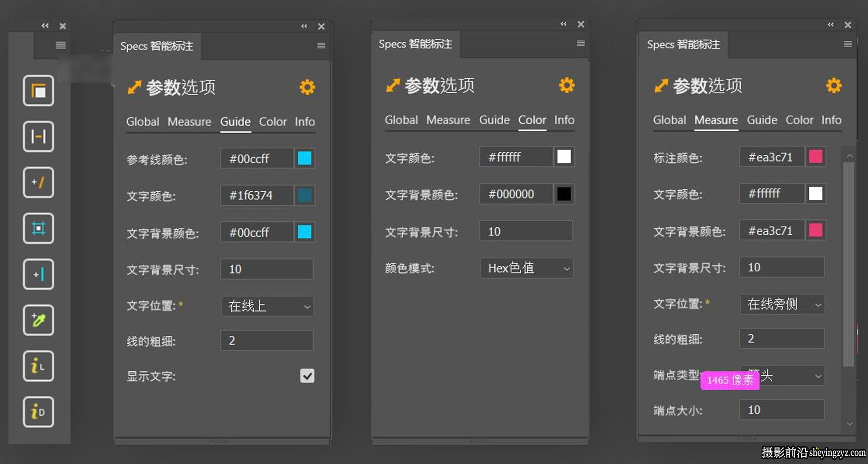
Task: Select the distance measure tool icon
Action: (38, 136)
